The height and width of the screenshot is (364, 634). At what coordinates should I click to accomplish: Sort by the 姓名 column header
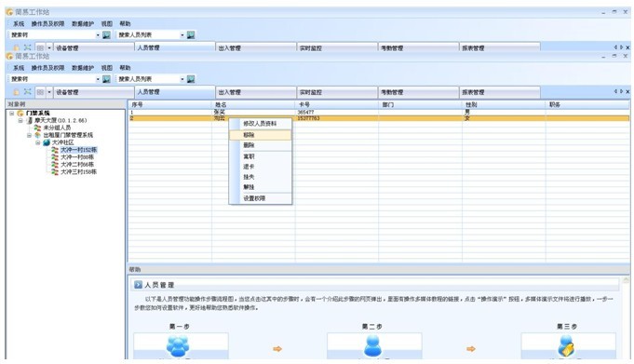(253, 105)
